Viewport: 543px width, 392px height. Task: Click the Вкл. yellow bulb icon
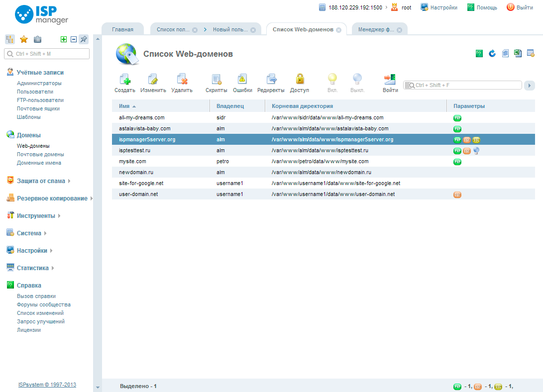pyautogui.click(x=332, y=79)
